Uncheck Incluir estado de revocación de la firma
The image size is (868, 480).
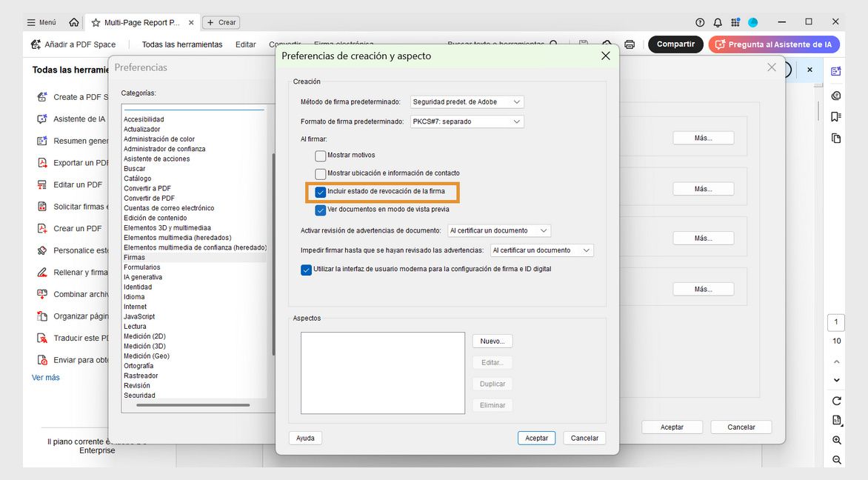[321, 192]
